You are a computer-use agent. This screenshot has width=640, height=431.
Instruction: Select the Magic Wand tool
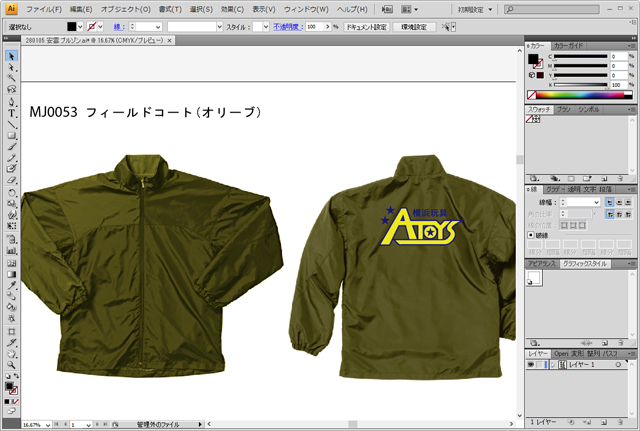point(11,78)
